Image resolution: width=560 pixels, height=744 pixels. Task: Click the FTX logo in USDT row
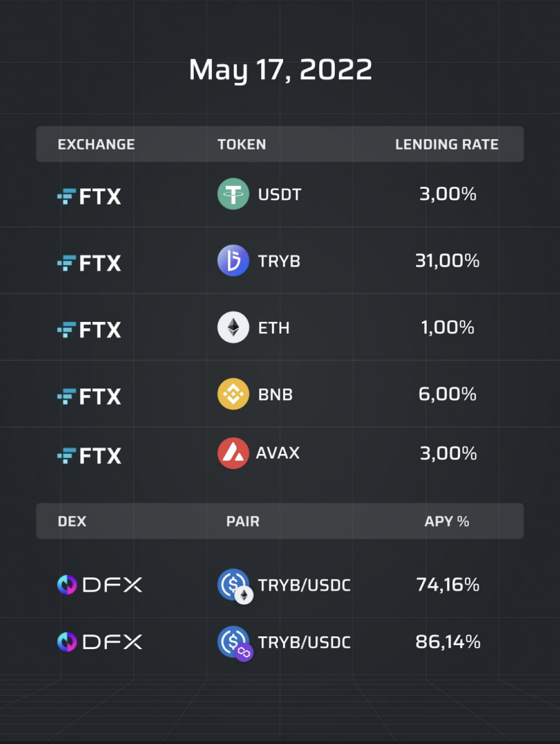click(89, 196)
